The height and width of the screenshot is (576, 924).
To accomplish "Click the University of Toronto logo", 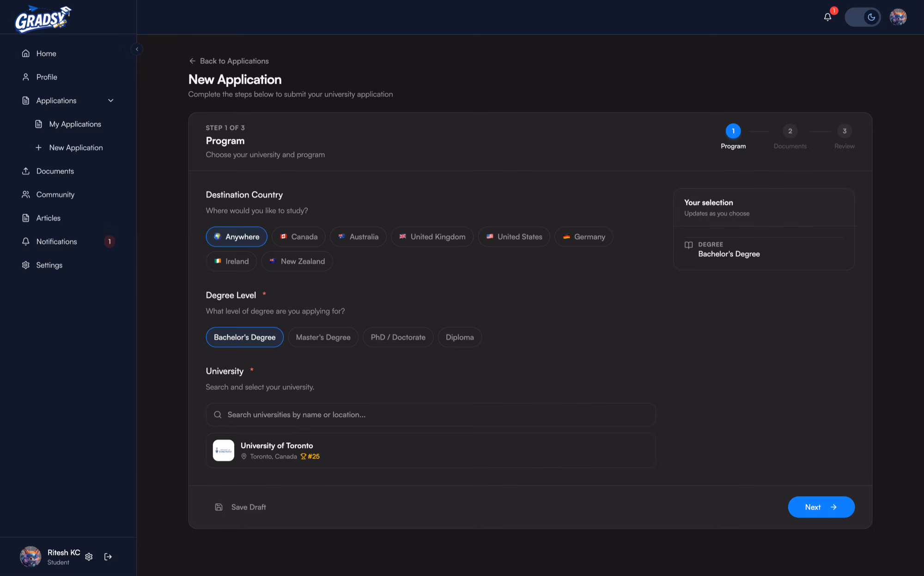I will [x=224, y=450].
